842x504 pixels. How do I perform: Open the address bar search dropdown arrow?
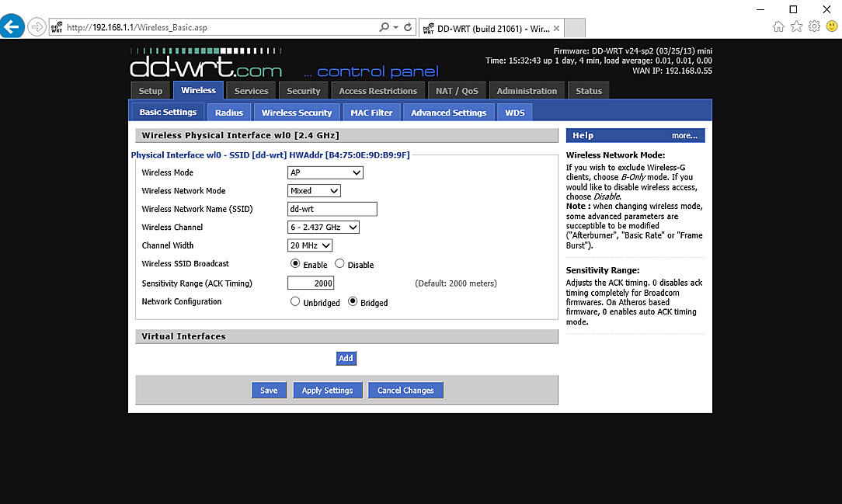pyautogui.click(x=396, y=27)
